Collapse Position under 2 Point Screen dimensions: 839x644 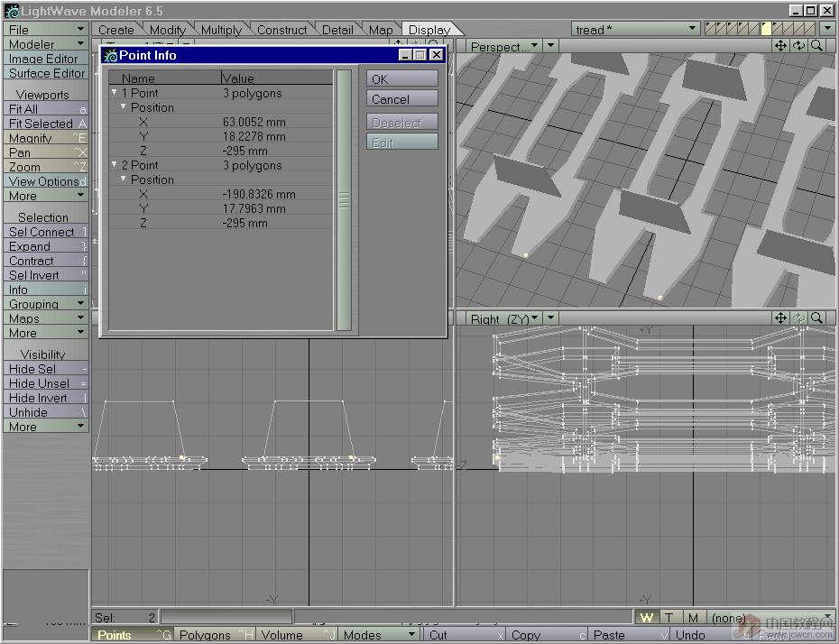click(123, 179)
